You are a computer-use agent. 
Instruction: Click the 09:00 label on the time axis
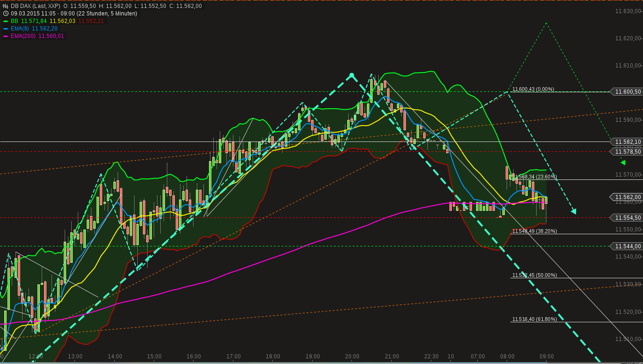[546, 357]
